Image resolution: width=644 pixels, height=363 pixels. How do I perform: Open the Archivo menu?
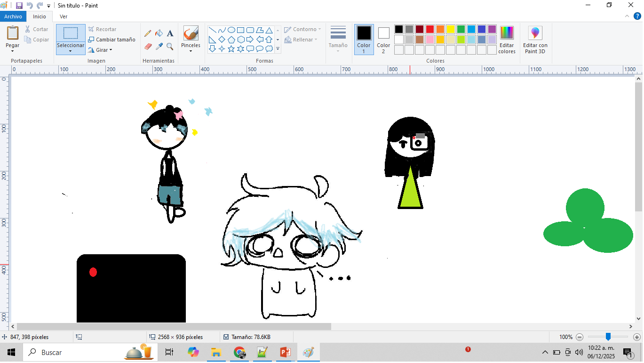pyautogui.click(x=13, y=16)
